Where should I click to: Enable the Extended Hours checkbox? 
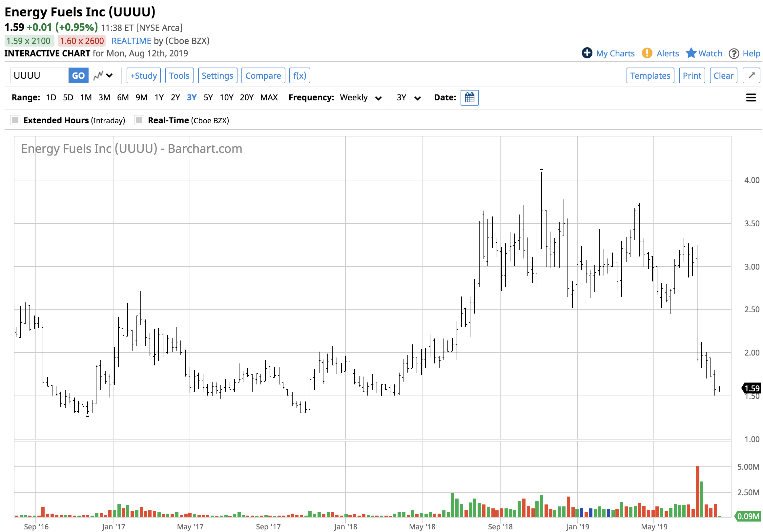[15, 120]
